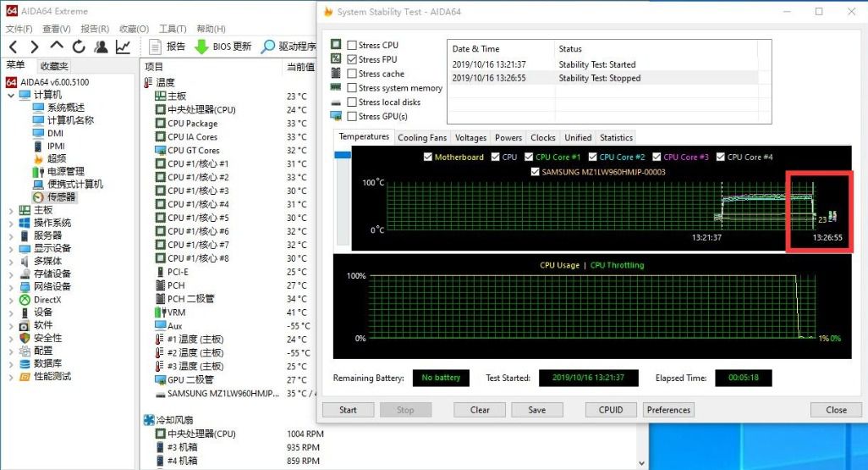The height and width of the screenshot is (470, 868).
Task: Click the 数据库 database icon in tree
Action: pos(25,363)
